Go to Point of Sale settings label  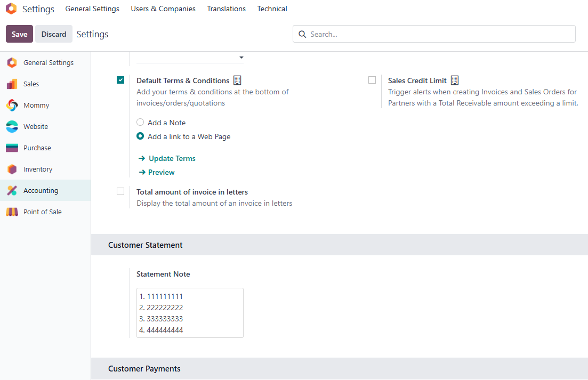pos(42,212)
